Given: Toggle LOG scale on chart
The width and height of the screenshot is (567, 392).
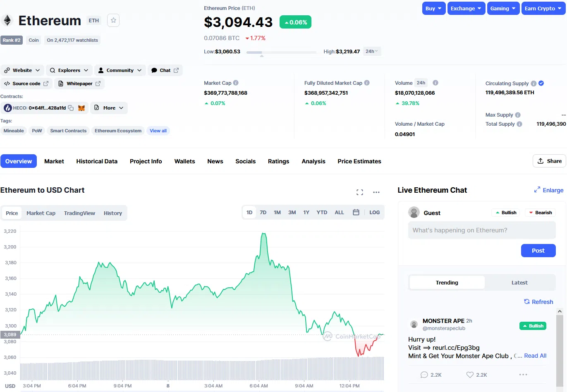Looking at the screenshot, I should coord(375,213).
